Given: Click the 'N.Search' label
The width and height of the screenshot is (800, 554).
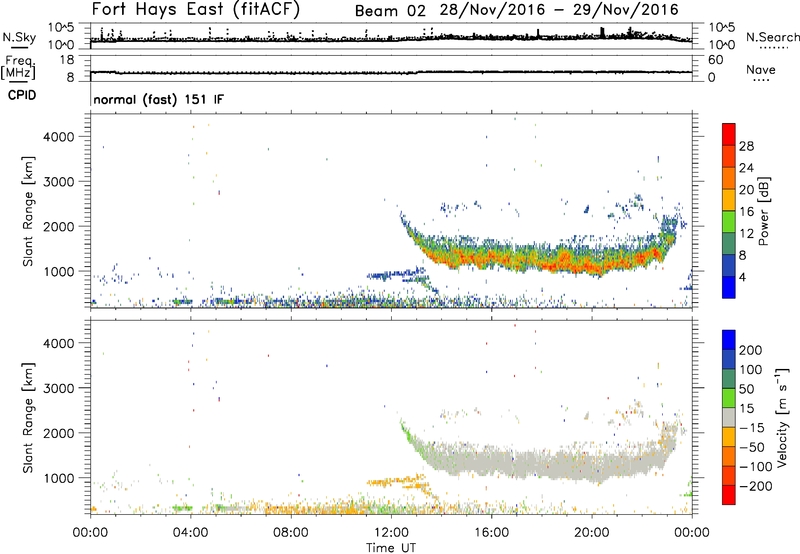Looking at the screenshot, I should [x=772, y=37].
